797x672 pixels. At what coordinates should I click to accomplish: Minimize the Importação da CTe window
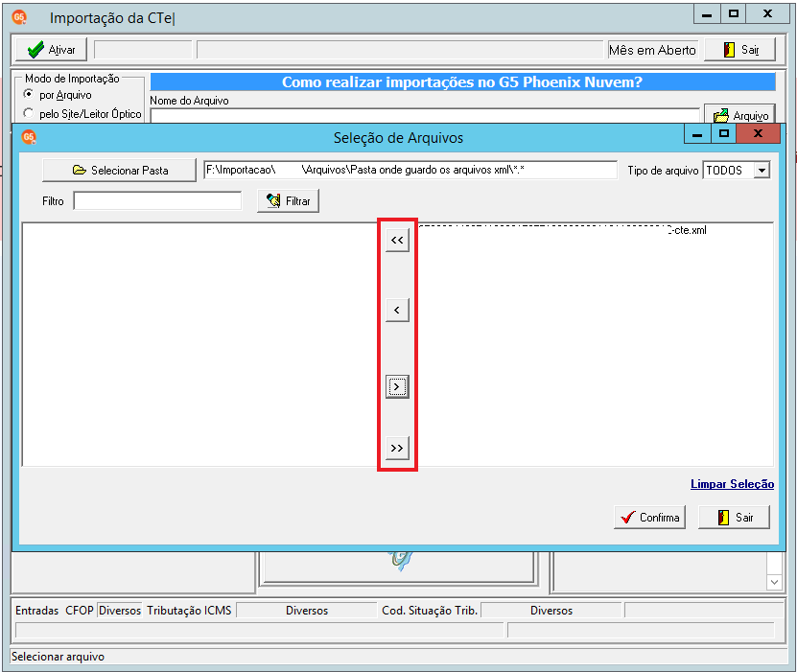point(707,13)
